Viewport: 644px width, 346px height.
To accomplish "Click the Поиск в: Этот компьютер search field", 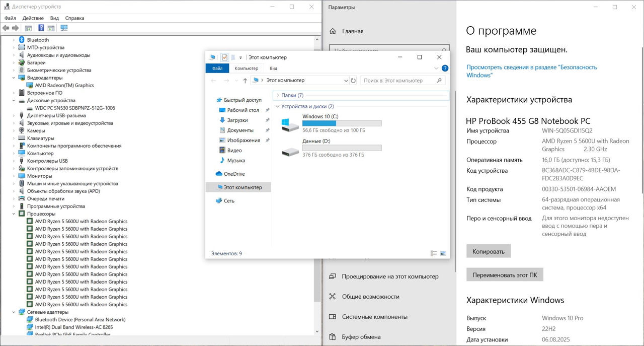I will pyautogui.click(x=400, y=81).
